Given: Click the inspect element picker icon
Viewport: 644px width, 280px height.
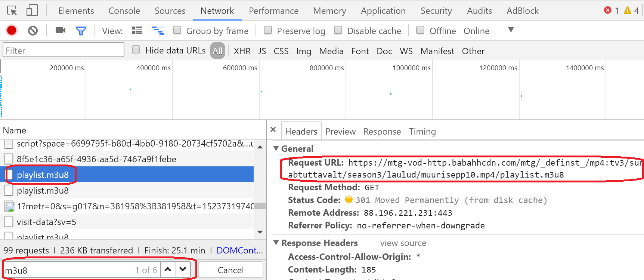Looking at the screenshot, I should 12,10.
